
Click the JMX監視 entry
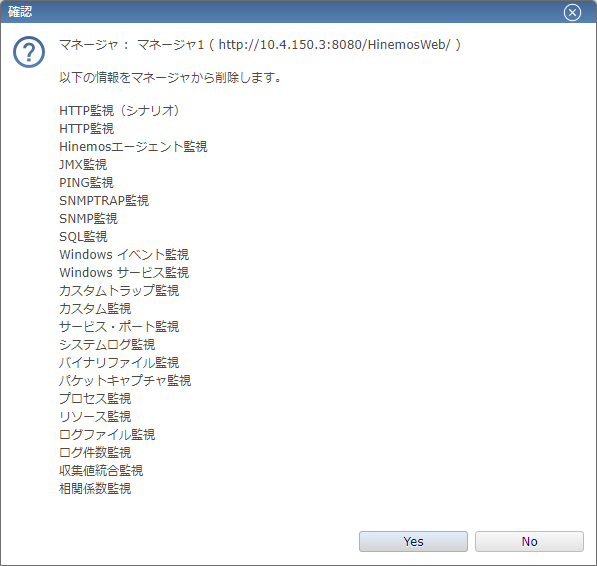[83, 164]
